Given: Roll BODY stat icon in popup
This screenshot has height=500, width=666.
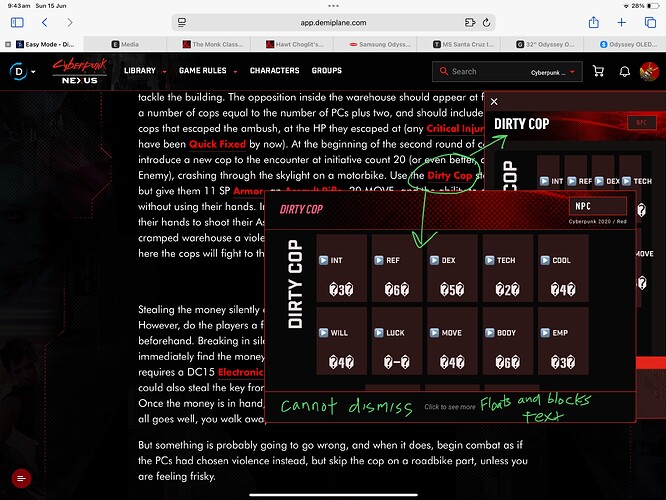Looking at the screenshot, I should 489,333.
